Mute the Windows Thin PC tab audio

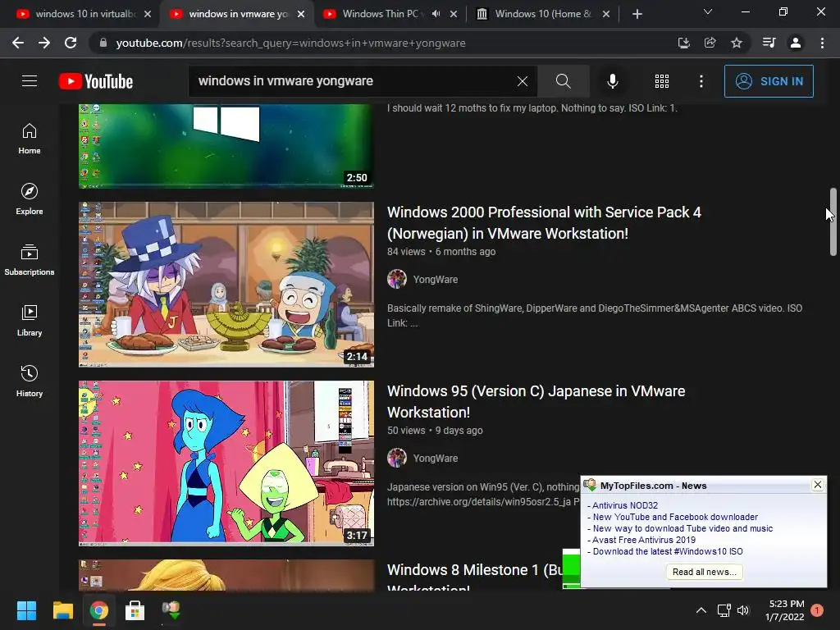point(436,14)
